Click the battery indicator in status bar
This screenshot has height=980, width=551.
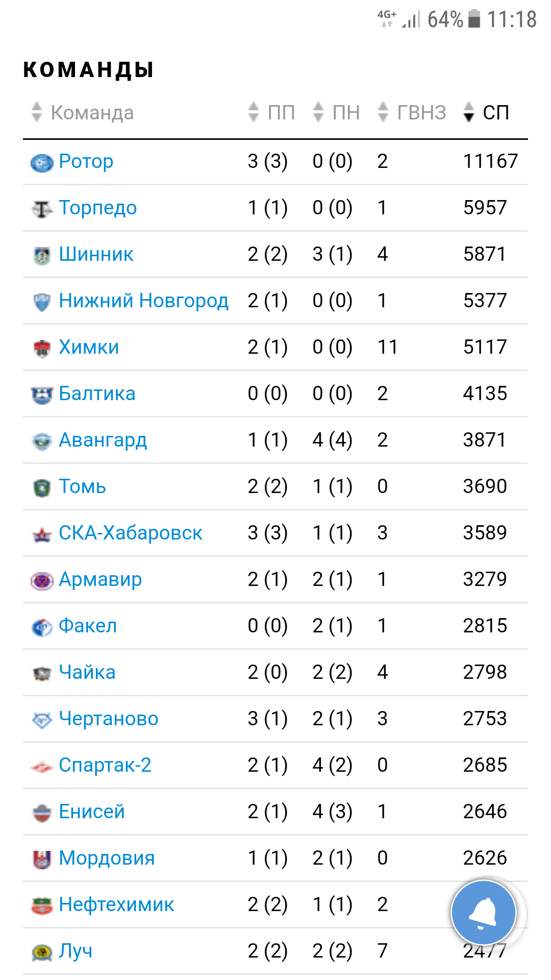point(474,19)
